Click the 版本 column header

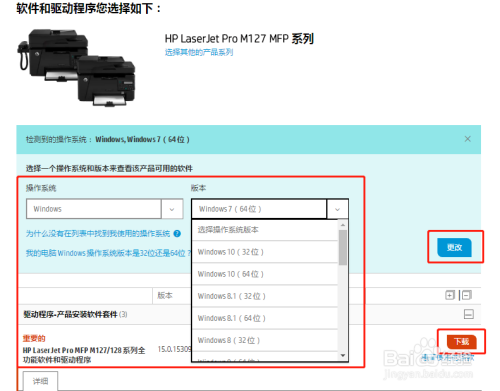point(165,295)
